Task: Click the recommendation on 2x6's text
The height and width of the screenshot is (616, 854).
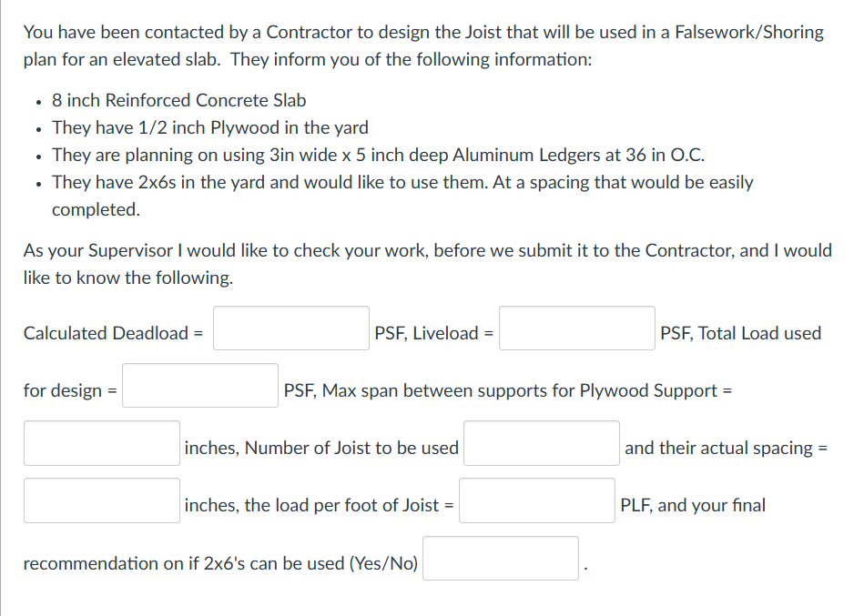Action: pos(219,563)
